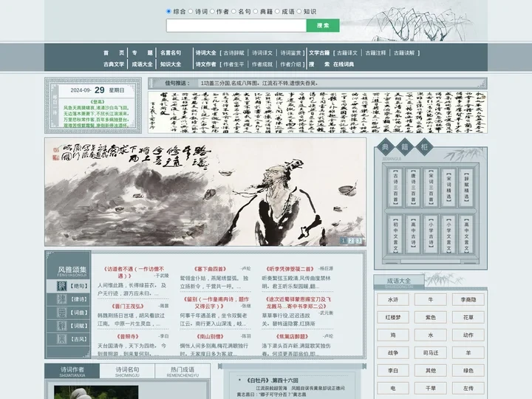Show carousel slide 2
This screenshot has width=532, height=399.
coord(351,240)
